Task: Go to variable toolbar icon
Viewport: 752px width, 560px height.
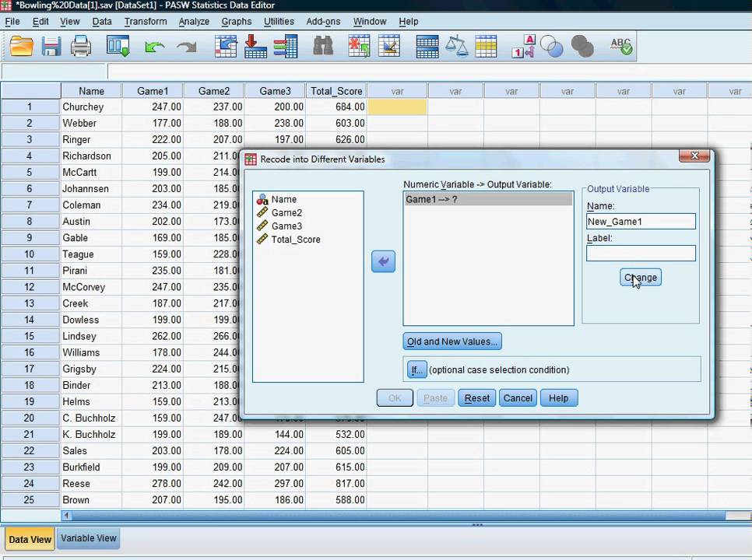Action: pyautogui.click(x=255, y=47)
